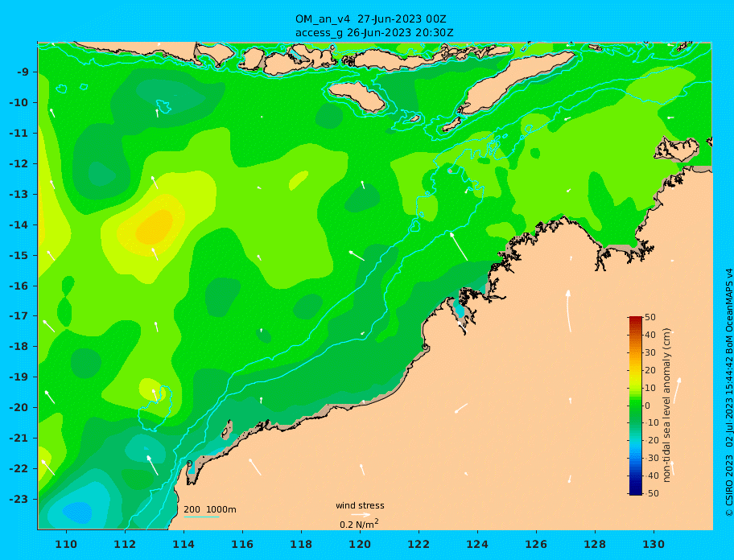Click latitude label -20 on the y-axis

pos(19,407)
